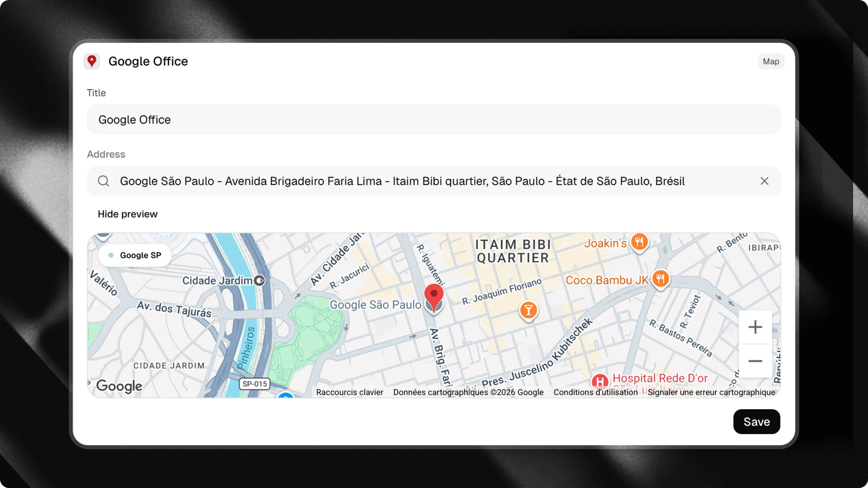
Task: Click Joakin's restaurant icon on map
Action: [639, 242]
